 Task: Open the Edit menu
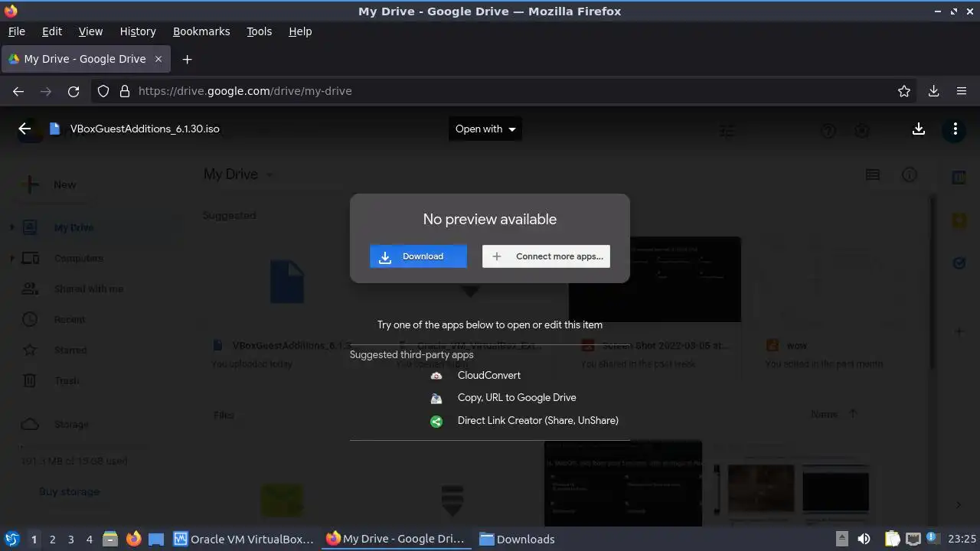pyautogui.click(x=52, y=31)
